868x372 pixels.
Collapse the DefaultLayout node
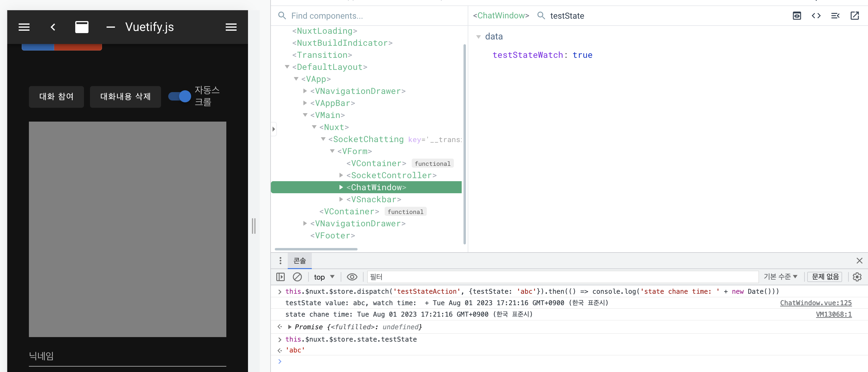click(x=287, y=67)
